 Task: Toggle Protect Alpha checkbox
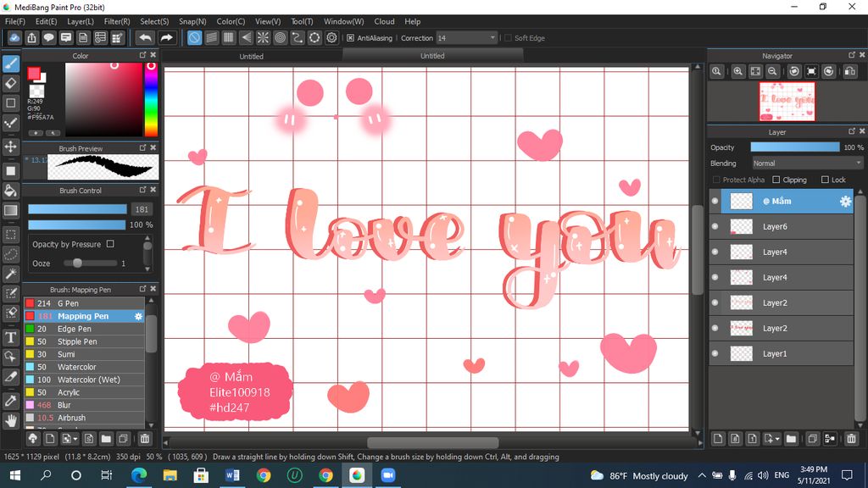point(716,180)
